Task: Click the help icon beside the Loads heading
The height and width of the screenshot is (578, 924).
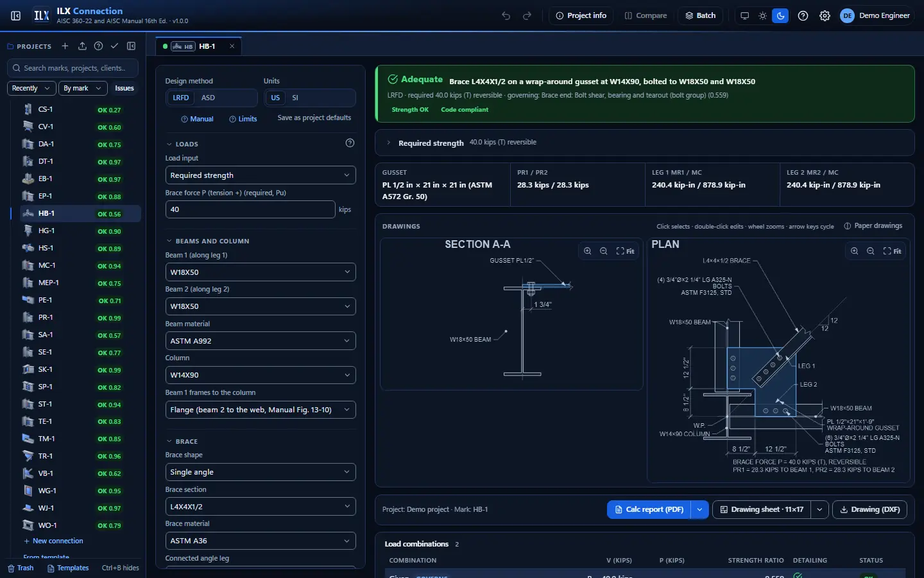Action: coord(350,143)
